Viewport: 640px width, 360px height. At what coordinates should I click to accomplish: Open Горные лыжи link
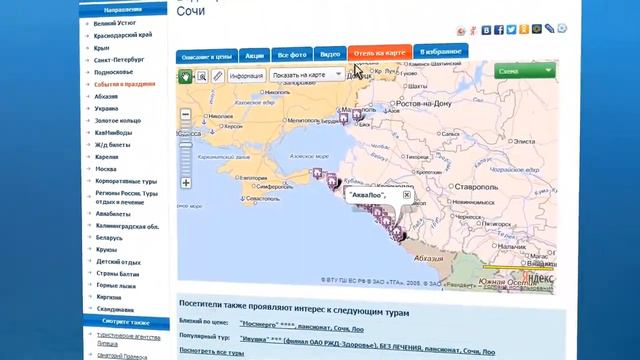click(116, 286)
